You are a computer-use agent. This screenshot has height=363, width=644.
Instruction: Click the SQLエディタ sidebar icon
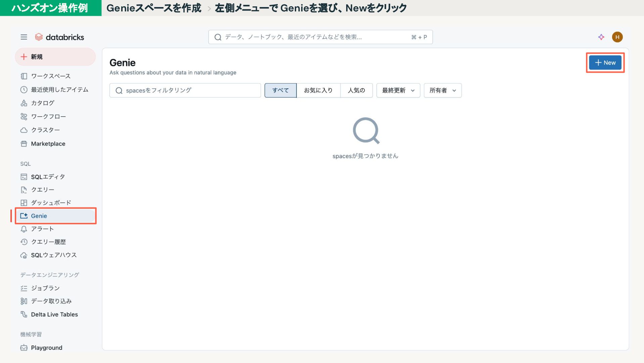(x=24, y=177)
